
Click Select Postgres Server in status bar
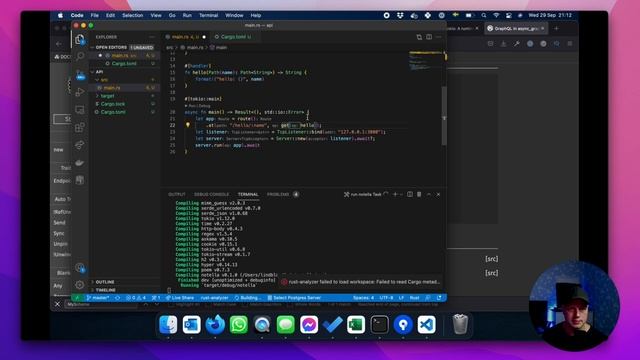tap(294, 298)
